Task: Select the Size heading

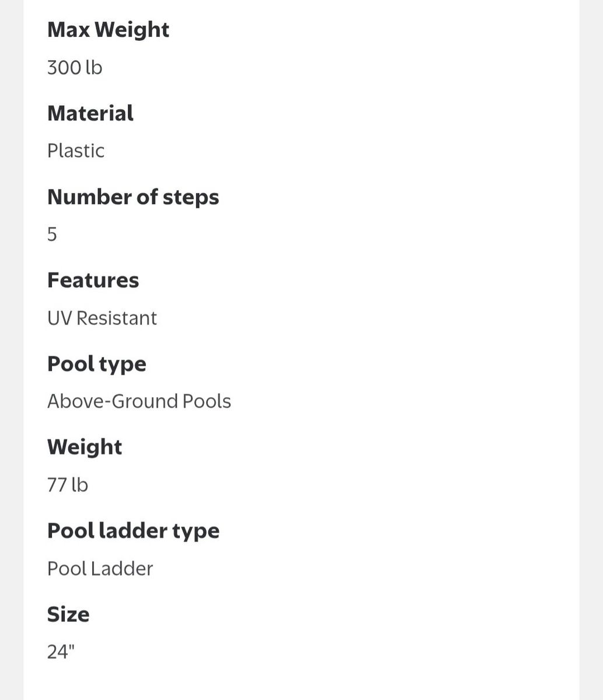Action: (68, 614)
